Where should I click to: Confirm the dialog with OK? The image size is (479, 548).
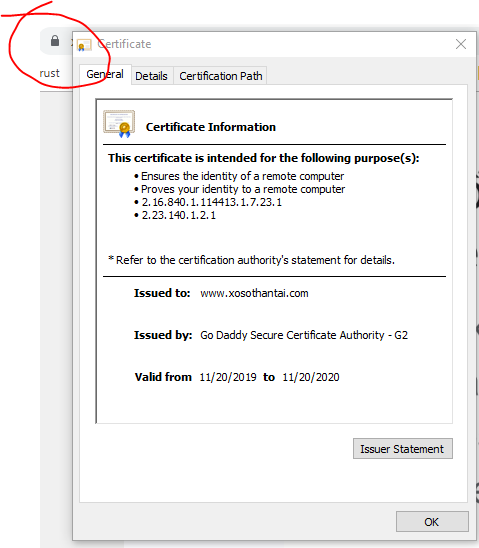click(x=432, y=522)
